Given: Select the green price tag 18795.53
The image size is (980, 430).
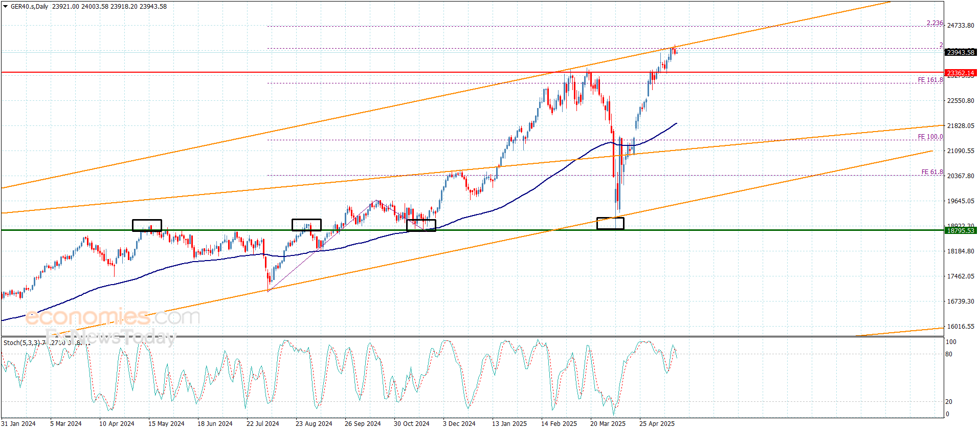Looking at the screenshot, I should pos(961,231).
